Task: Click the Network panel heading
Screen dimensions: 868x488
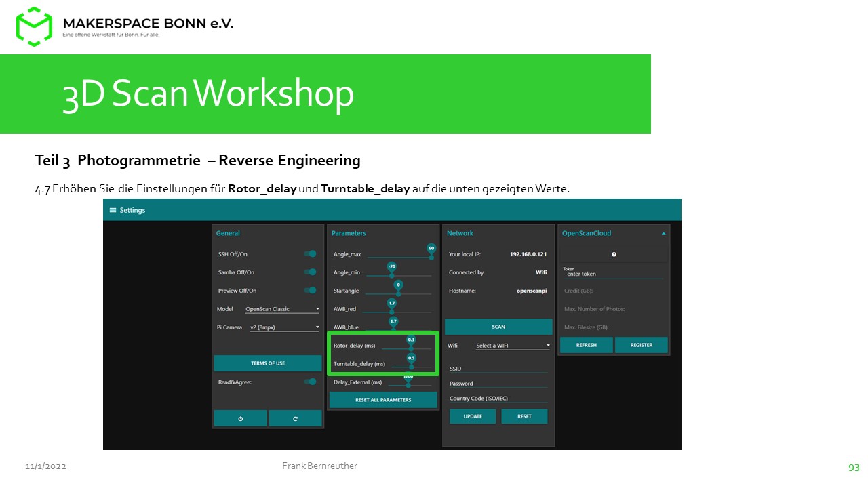Action: 460,233
